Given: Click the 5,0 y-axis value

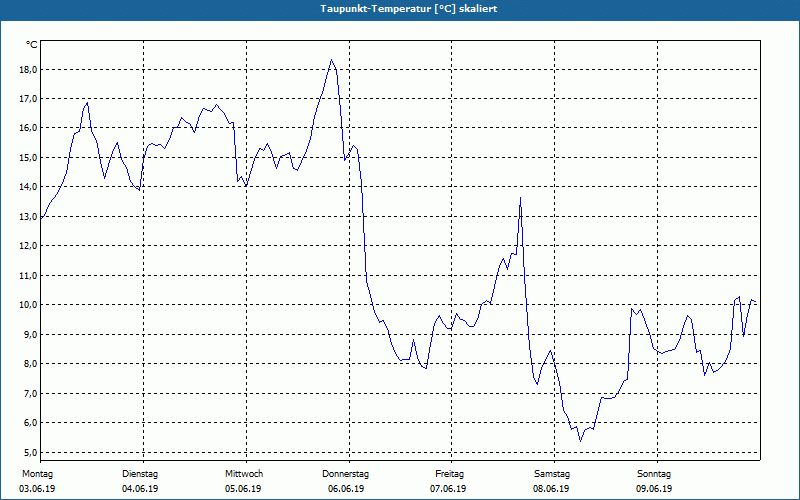Looking at the screenshot, I should [30, 453].
